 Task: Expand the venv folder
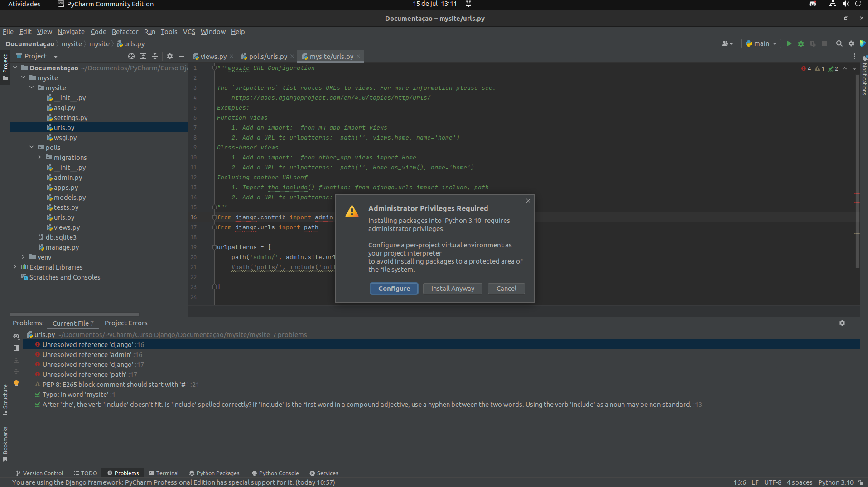[24, 257]
